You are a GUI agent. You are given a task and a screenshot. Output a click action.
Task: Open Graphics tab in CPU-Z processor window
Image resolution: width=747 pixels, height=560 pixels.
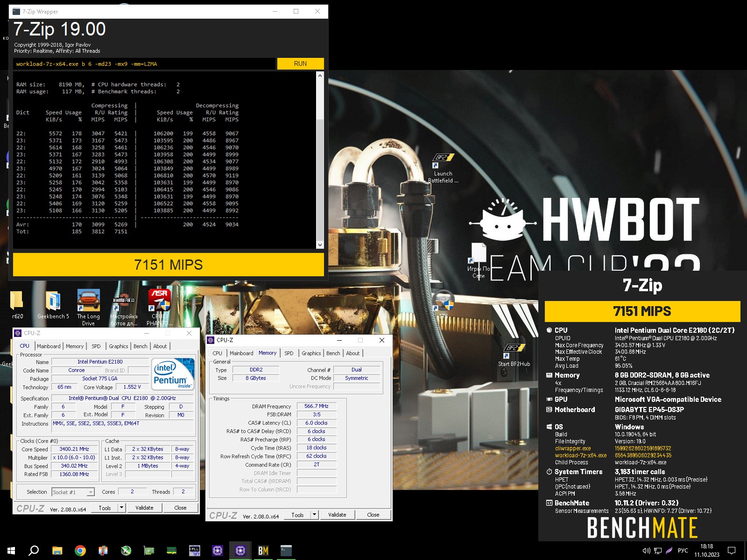118,346
